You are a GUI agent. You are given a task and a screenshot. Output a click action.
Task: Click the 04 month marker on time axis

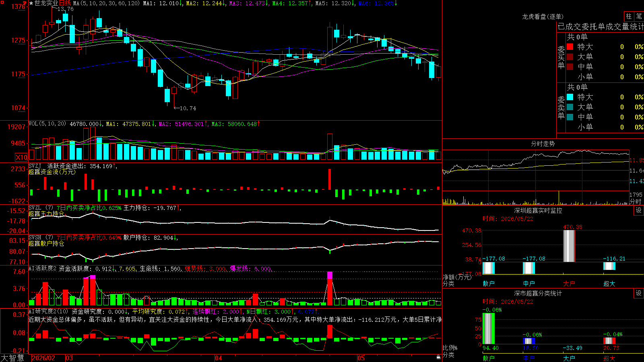point(219,358)
